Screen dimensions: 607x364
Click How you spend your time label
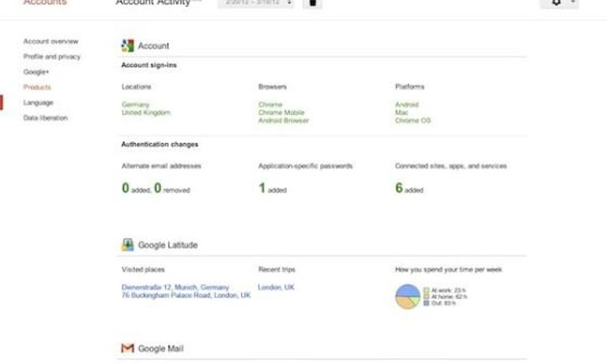tap(449, 270)
